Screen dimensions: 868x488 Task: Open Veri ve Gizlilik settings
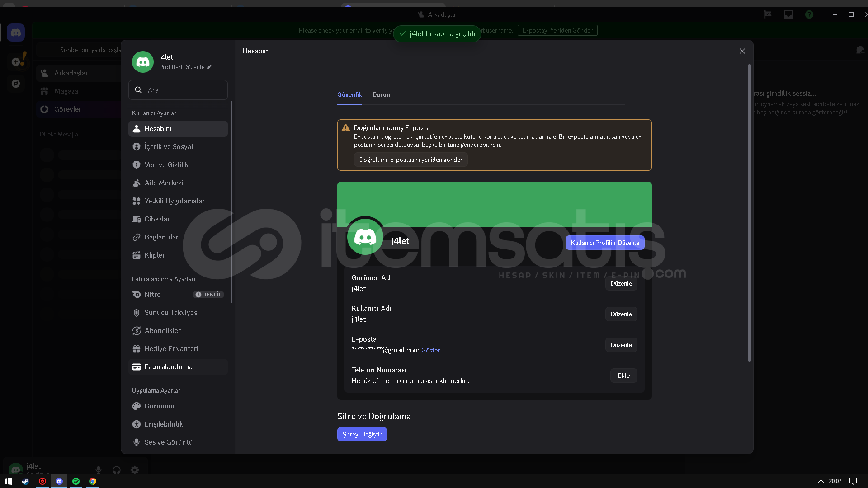click(x=166, y=165)
